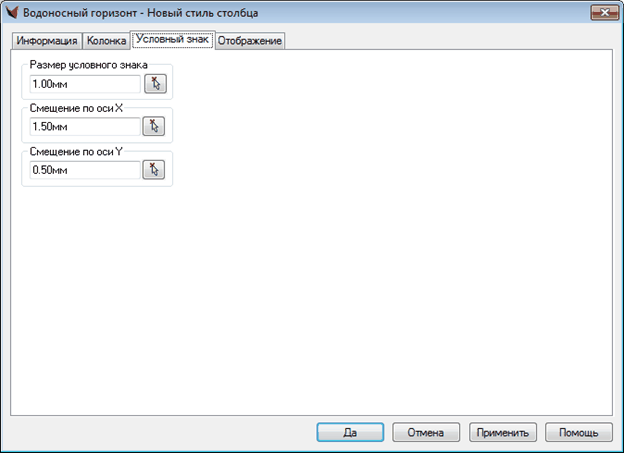Open the Колонка tab
This screenshot has width=624, height=453.
pos(106,41)
